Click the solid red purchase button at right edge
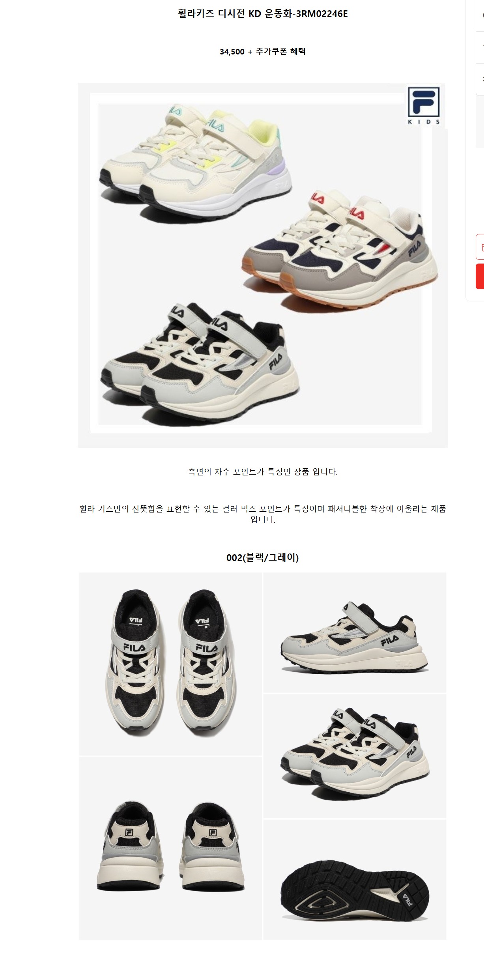Screen dimensions: 484x980 click(x=480, y=277)
